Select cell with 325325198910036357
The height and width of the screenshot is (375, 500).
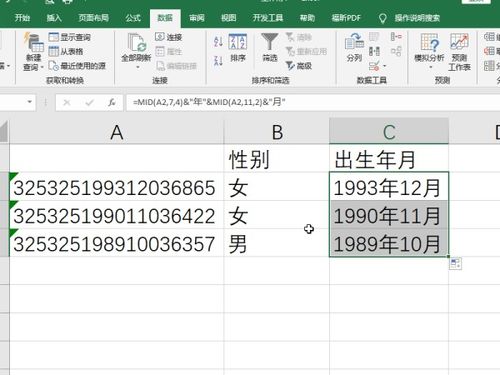coord(117,243)
